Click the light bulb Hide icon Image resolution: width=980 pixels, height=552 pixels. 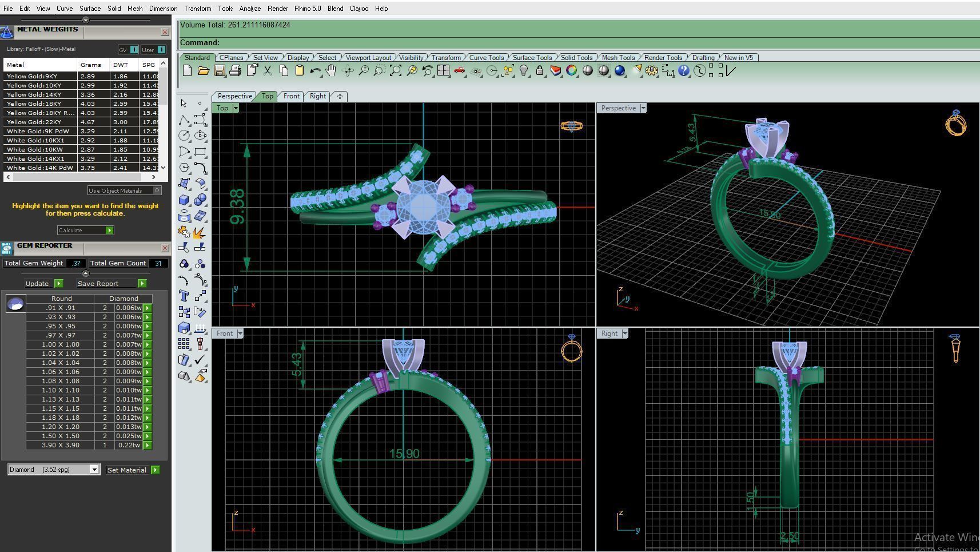(x=523, y=71)
